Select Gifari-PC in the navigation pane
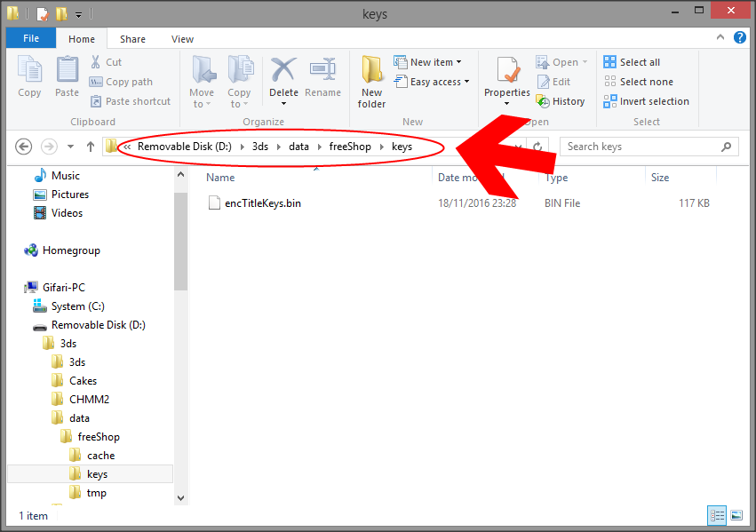 tap(55, 287)
